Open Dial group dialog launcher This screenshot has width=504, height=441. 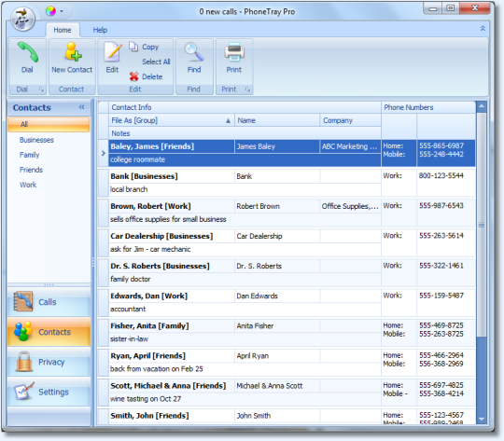pyautogui.click(x=41, y=90)
